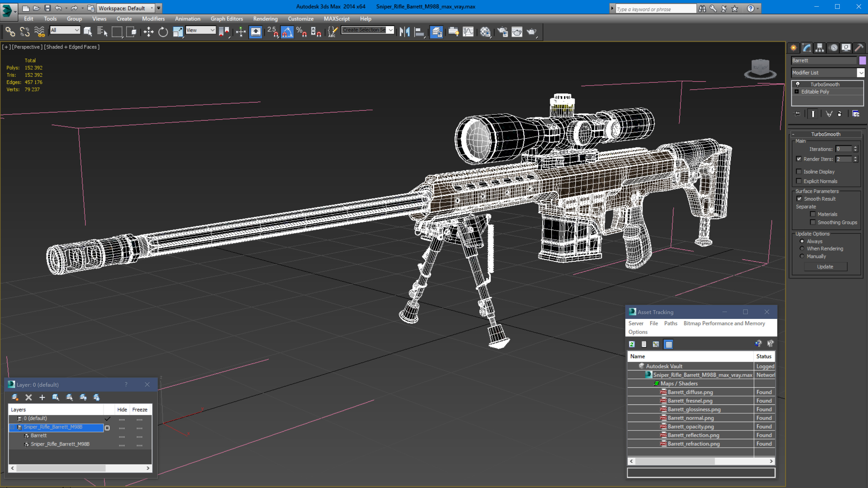The width and height of the screenshot is (868, 488).
Task: Click Delete layer icon in Layer dialog
Action: 29,397
